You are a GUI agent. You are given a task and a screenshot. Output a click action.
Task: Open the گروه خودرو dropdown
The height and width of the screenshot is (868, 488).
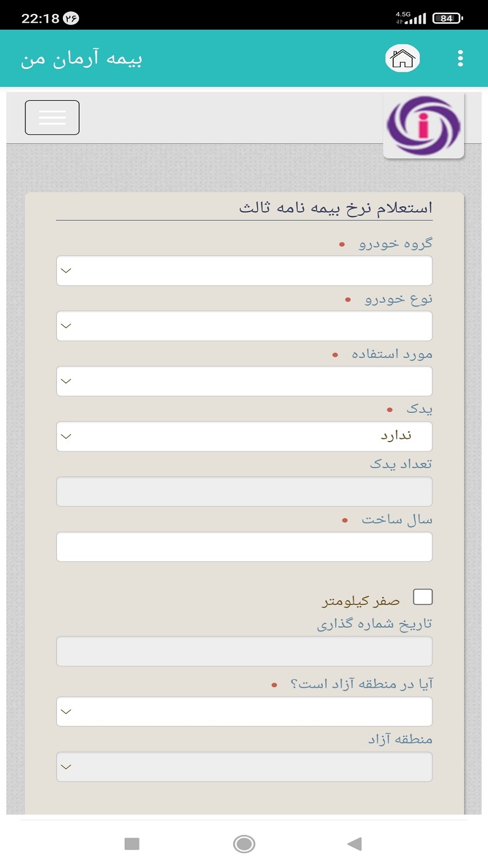coord(244,270)
